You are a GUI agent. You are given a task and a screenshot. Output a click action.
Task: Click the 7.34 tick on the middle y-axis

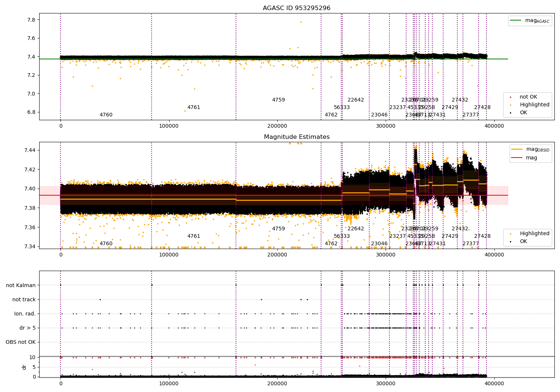(x=29, y=246)
